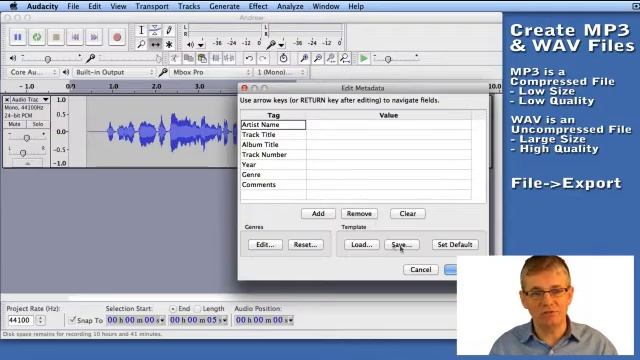Open Audio Position time format dropdown
The height and width of the screenshot is (360, 640).
click(291, 320)
